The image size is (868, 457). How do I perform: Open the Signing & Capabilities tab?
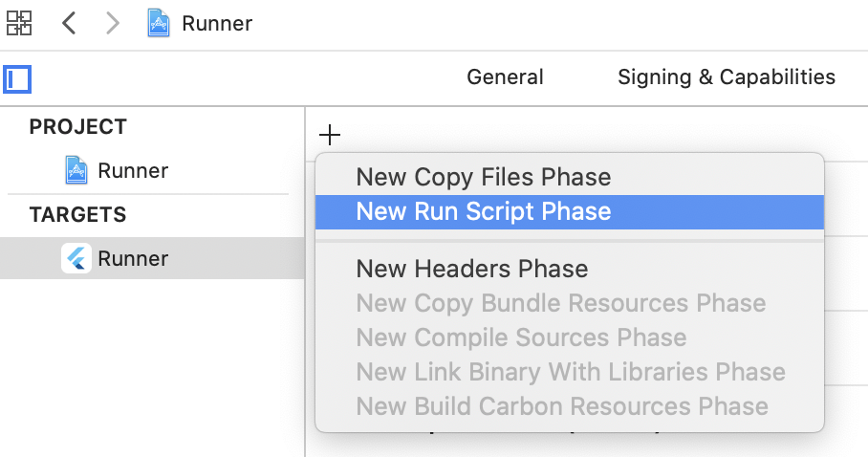point(727,77)
